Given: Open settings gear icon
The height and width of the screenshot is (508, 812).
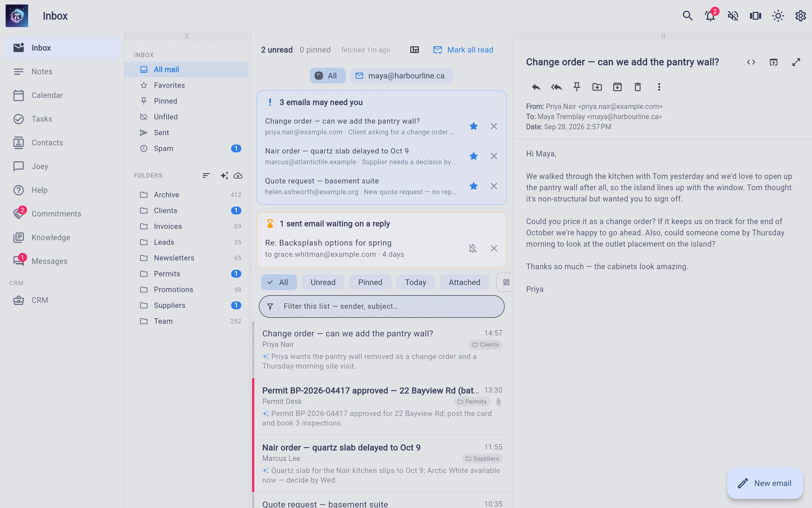Looking at the screenshot, I should click(800, 16).
